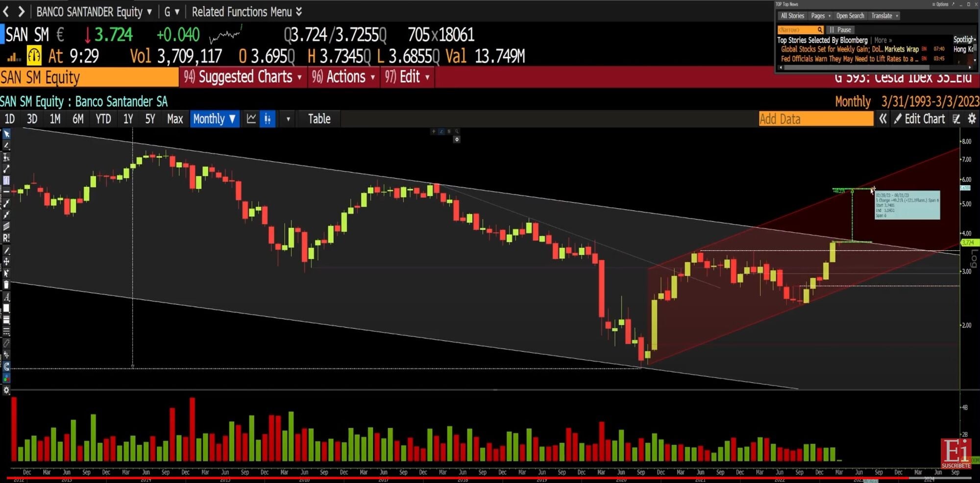
Task: Click All Stories in Top News window
Action: 792,16
